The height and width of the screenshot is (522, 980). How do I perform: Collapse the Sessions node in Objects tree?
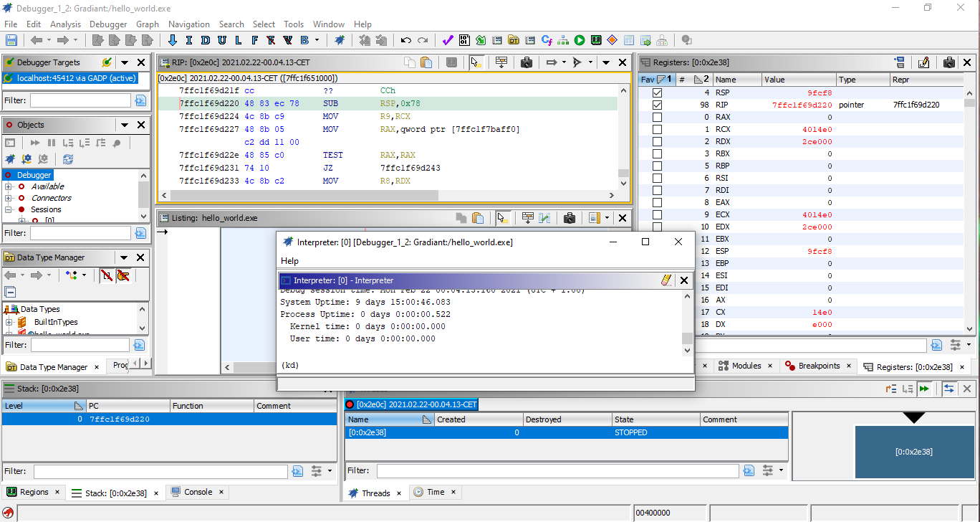point(9,209)
